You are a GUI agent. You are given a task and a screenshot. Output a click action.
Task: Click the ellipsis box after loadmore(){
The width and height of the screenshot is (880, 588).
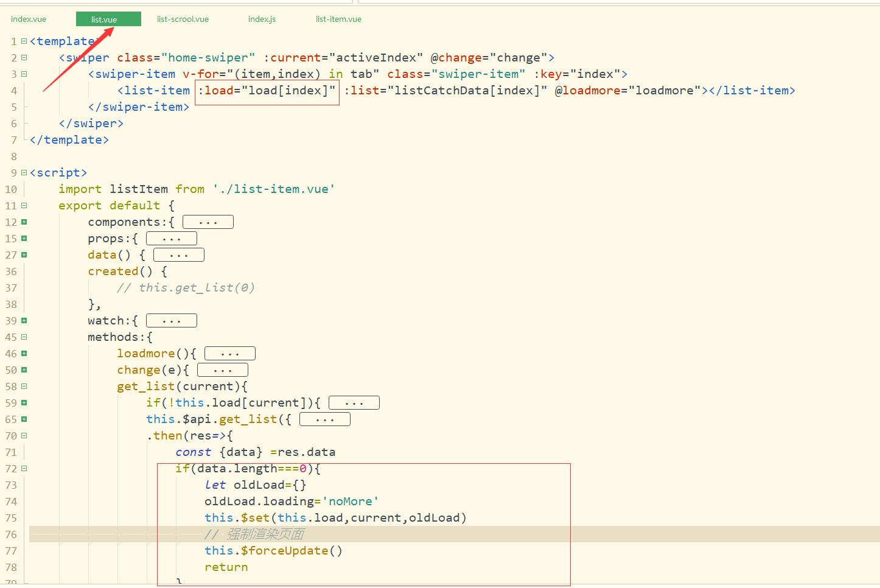click(x=230, y=354)
